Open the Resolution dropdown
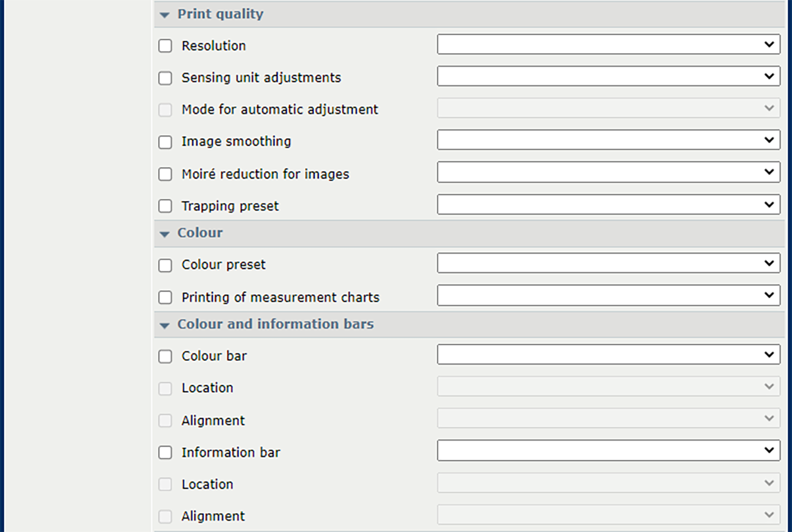The height and width of the screenshot is (532, 792). tap(608, 45)
